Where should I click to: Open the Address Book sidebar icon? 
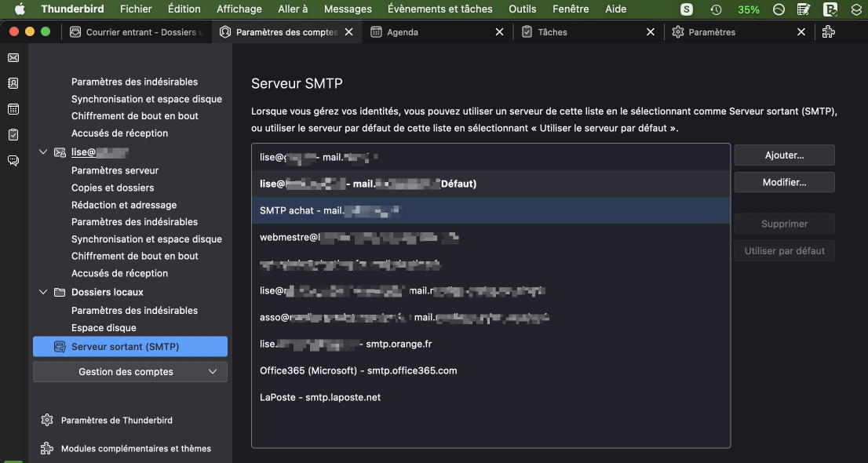pyautogui.click(x=13, y=83)
